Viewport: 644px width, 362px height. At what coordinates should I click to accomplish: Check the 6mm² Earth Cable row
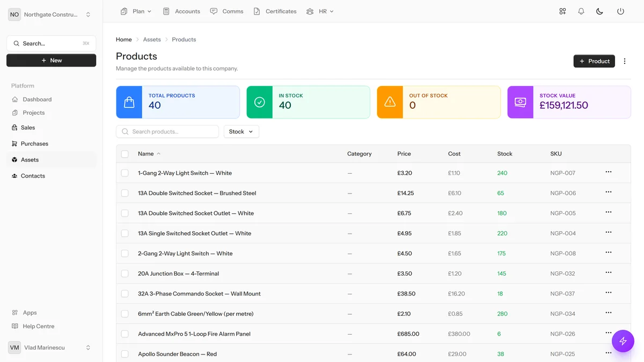point(125,314)
